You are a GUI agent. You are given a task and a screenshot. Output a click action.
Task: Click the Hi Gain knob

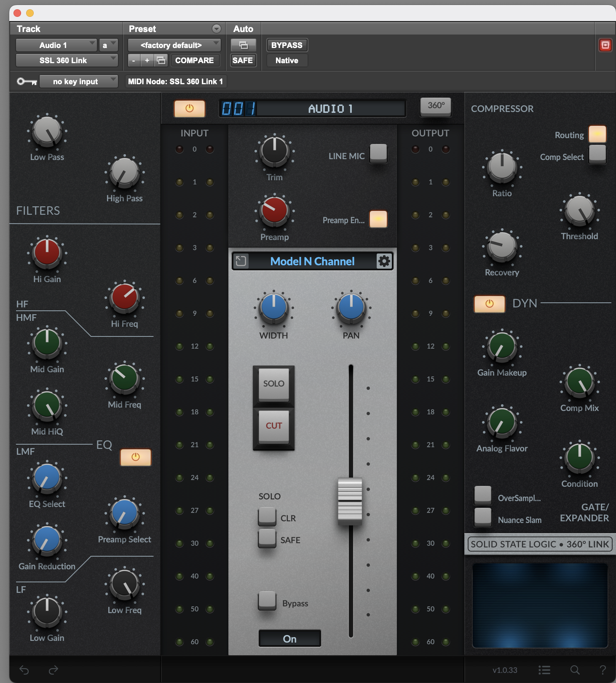click(47, 253)
